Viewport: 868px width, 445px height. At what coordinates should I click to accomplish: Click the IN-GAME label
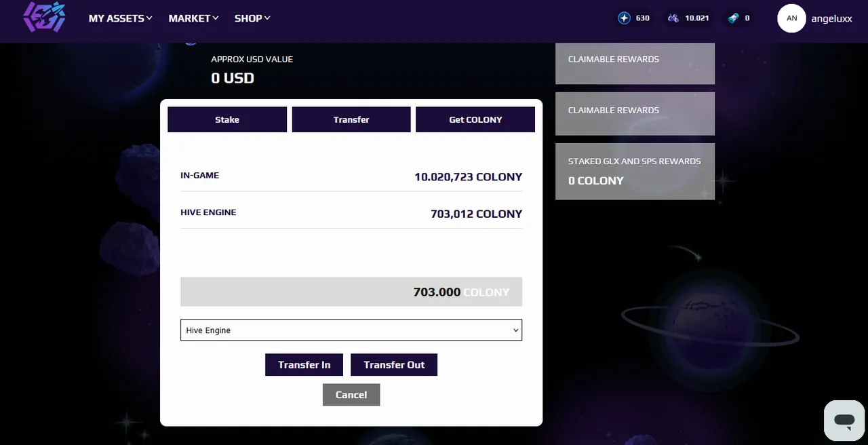(x=199, y=175)
